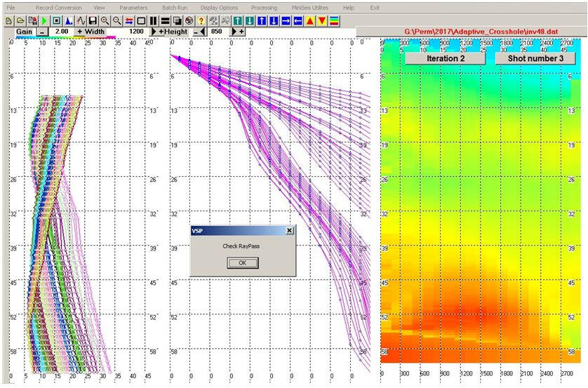The width and height of the screenshot is (588, 388).
Task: Click the two vertical bars icon
Action: [x=153, y=21]
